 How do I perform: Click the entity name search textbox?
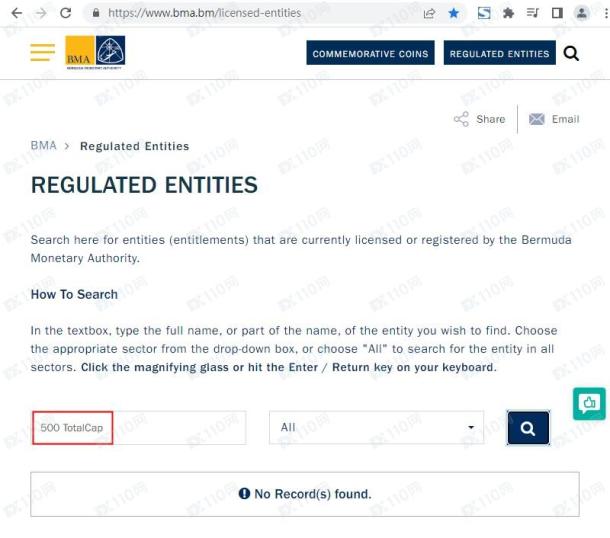tap(139, 428)
